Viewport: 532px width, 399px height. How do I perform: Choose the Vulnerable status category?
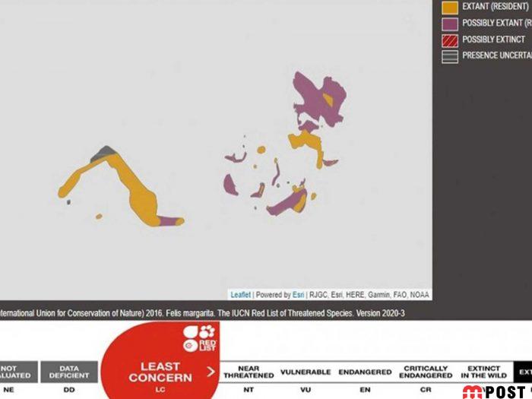[x=305, y=372]
